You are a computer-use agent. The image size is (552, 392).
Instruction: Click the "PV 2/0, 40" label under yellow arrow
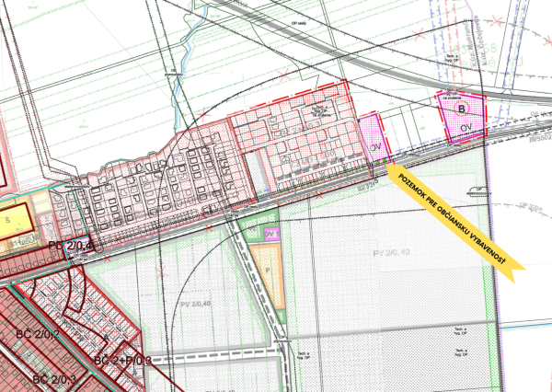click(391, 252)
